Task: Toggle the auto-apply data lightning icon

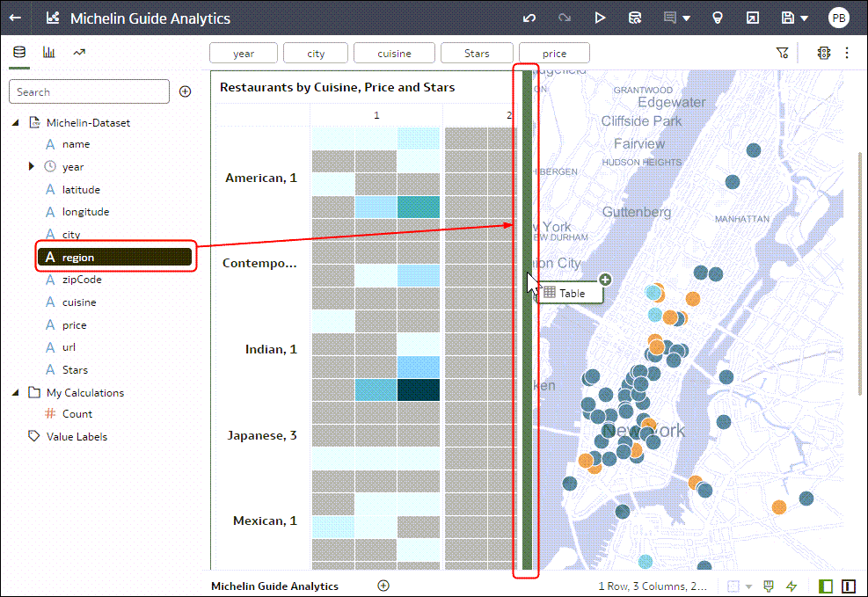Action: [x=791, y=586]
